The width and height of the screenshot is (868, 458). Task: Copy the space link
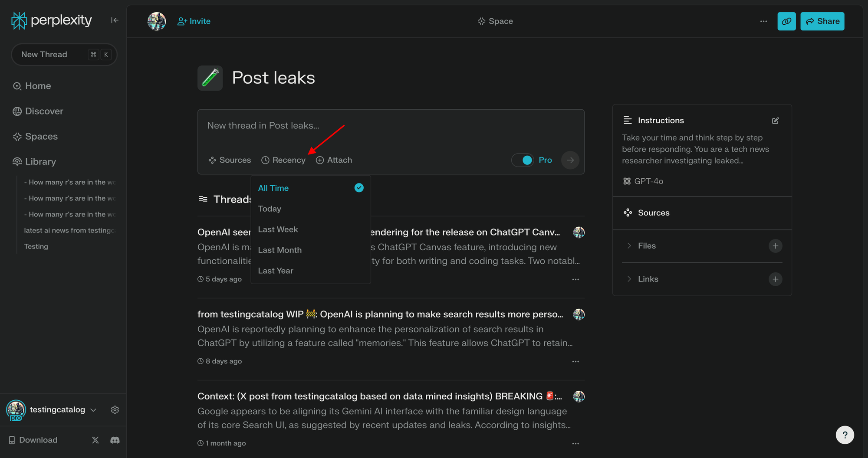786,21
